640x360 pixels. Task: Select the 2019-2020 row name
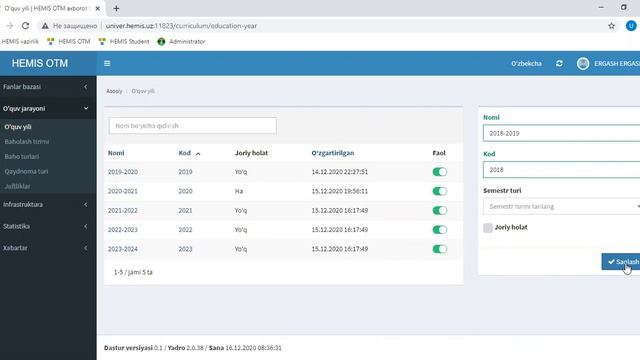click(x=122, y=172)
